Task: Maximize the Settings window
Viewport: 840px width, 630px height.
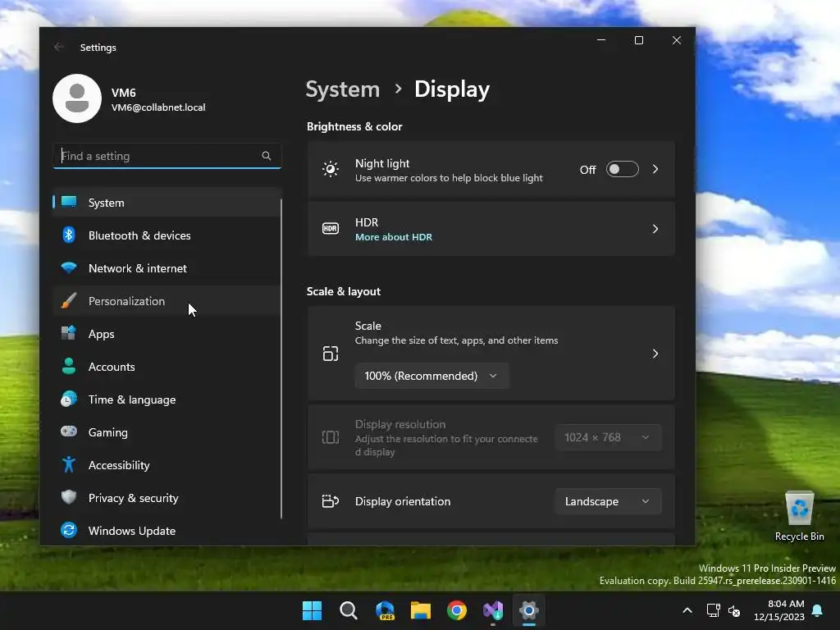Action: [638, 40]
